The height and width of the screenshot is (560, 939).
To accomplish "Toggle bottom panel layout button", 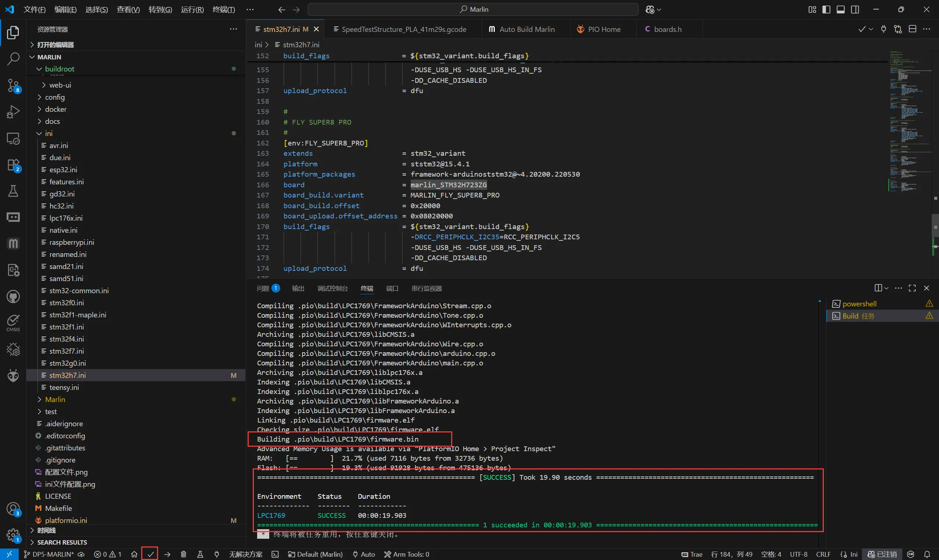I will (x=840, y=10).
